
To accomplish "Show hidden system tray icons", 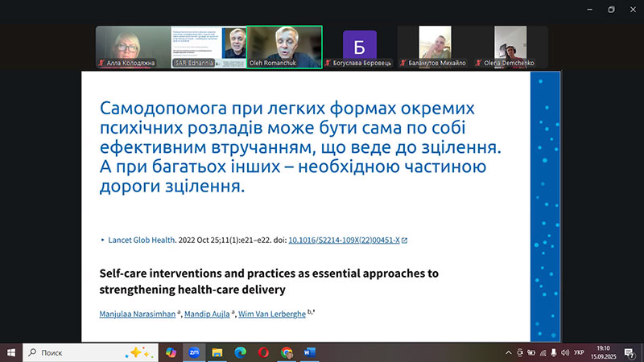I will pyautogui.click(x=508, y=352).
